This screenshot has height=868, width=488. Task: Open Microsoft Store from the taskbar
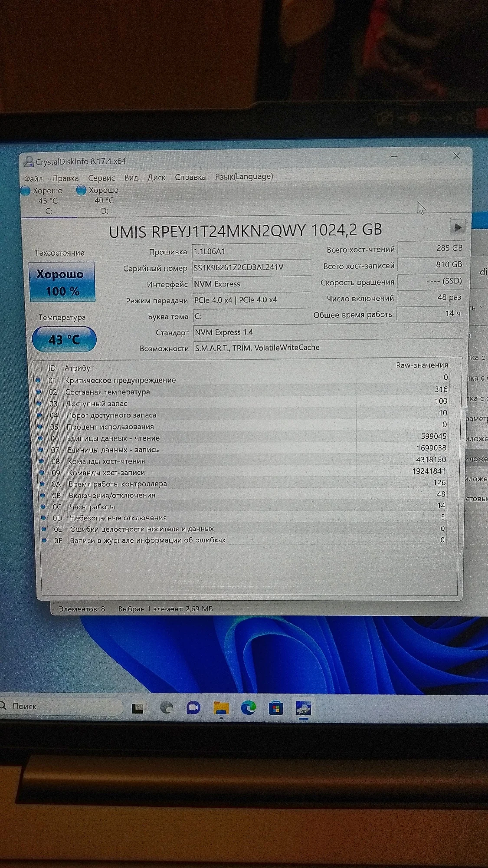[x=276, y=709]
